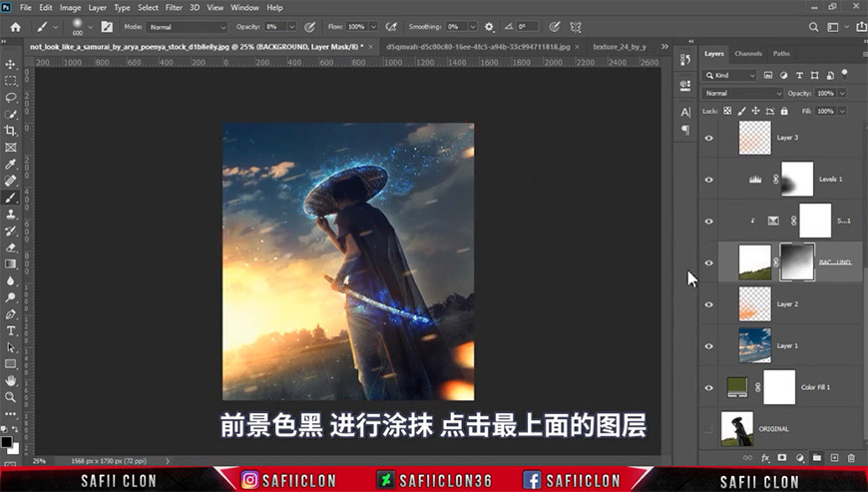Switch to the Channels tab
The height and width of the screenshot is (492, 868).
coord(748,54)
